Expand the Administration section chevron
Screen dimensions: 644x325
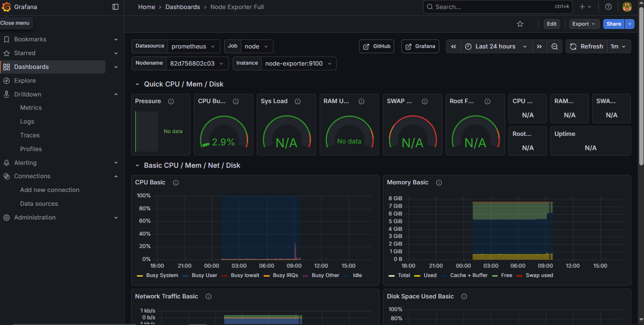[x=116, y=218]
